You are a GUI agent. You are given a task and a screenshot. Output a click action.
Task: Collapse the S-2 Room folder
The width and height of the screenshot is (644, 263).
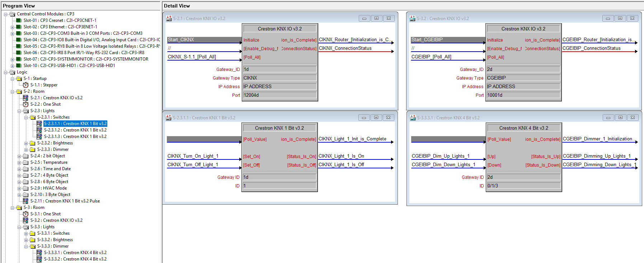pos(13,92)
